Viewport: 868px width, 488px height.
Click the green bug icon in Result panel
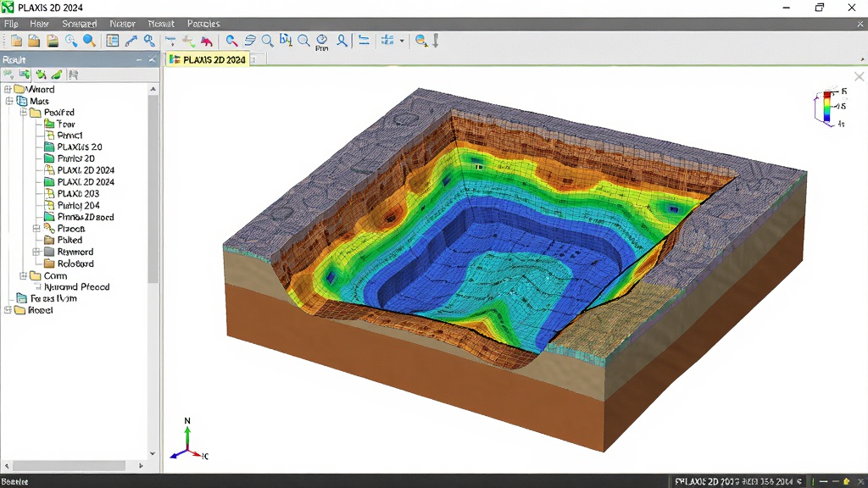tap(41, 75)
